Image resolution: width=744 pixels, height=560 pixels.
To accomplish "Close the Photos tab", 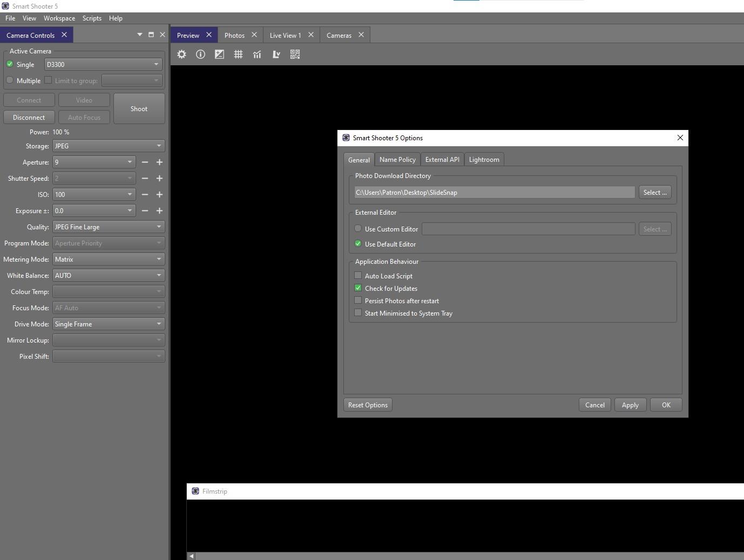I will [x=254, y=35].
